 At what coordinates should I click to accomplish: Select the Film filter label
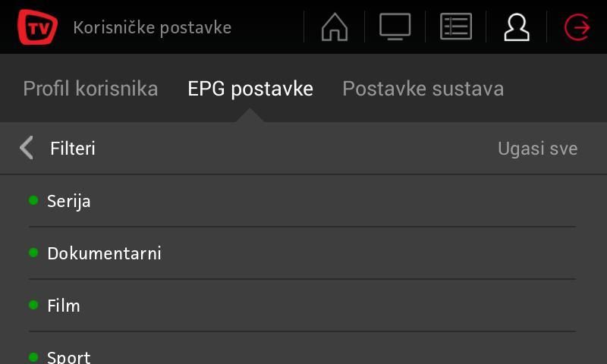tap(64, 306)
